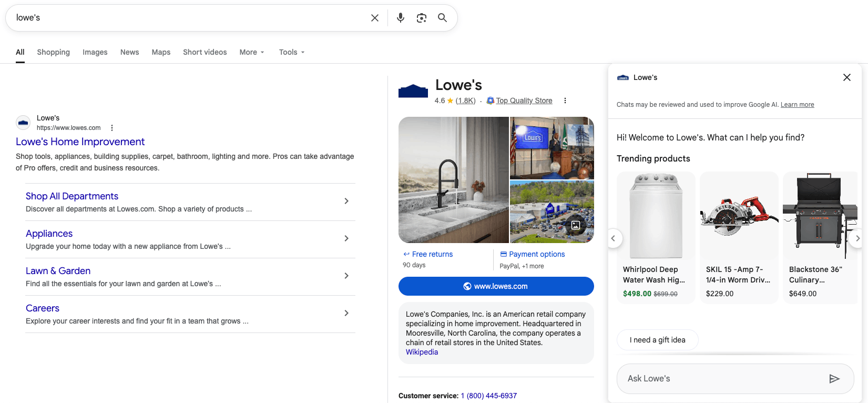Send the message with the arrow icon
Viewport: 868px width, 403px height.
coord(834,379)
